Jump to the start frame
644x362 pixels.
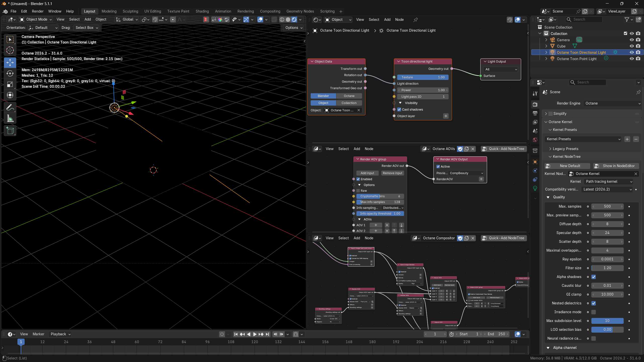(236, 334)
